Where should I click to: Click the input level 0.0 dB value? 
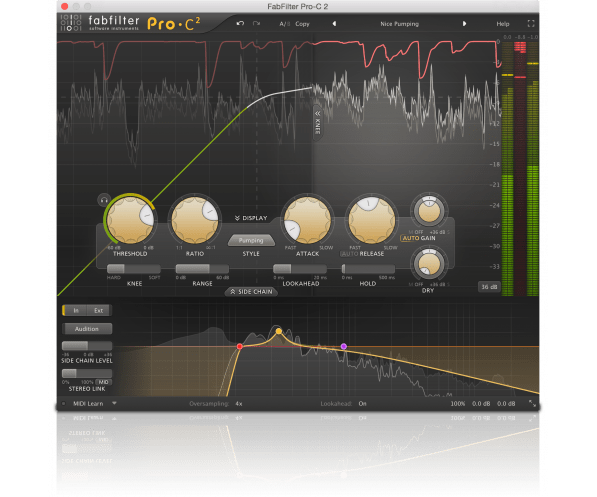point(481,404)
